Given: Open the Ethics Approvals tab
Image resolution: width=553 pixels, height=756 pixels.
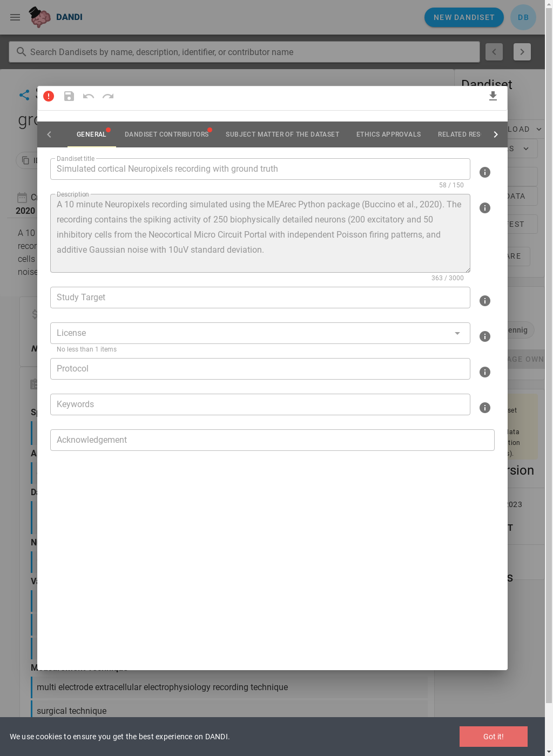Looking at the screenshot, I should (x=388, y=134).
